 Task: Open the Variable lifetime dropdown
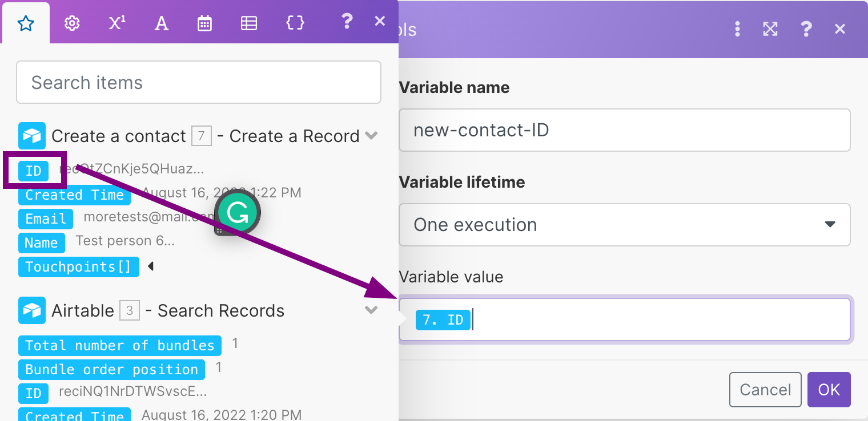click(624, 225)
